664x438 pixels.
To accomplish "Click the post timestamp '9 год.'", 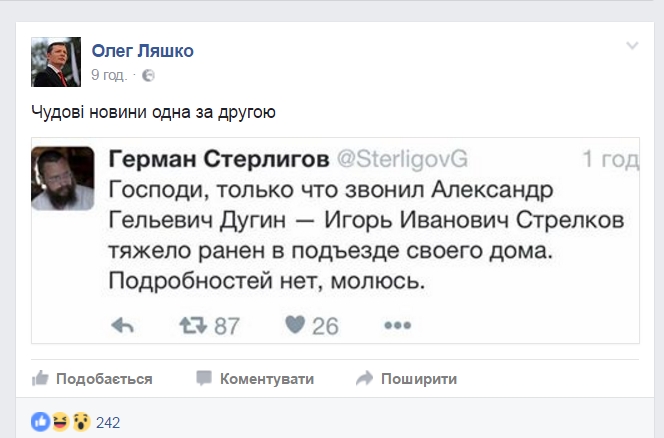I will [109, 75].
